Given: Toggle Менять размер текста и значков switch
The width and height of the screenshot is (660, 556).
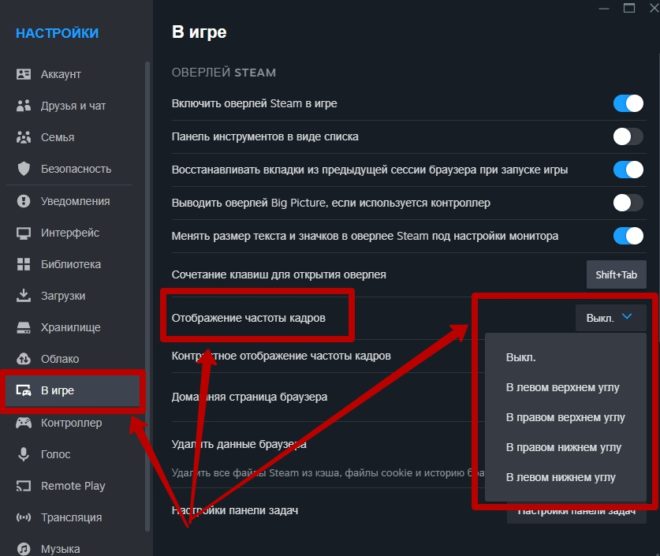Looking at the screenshot, I should [628, 236].
